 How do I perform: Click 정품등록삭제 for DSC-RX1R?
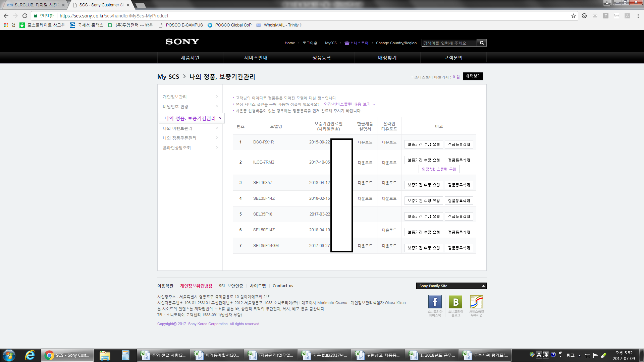[459, 144]
